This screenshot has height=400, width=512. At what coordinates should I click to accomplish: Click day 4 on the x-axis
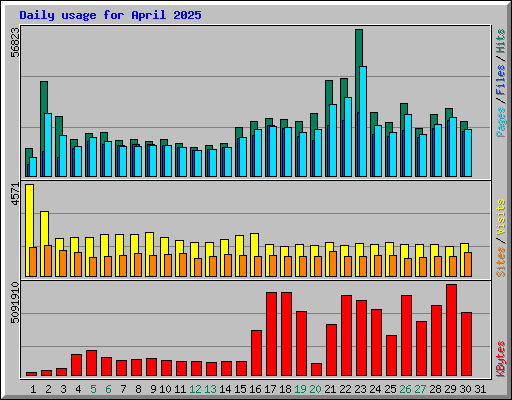click(78, 389)
